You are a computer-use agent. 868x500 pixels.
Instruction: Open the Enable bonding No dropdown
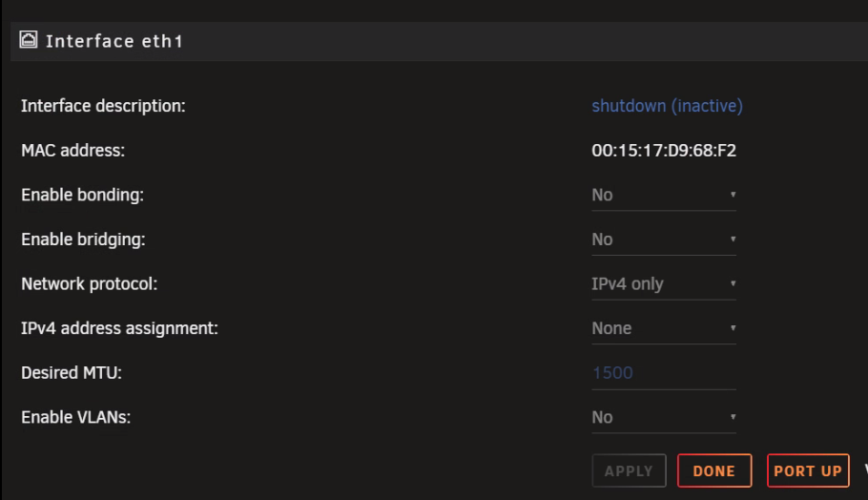coord(664,196)
